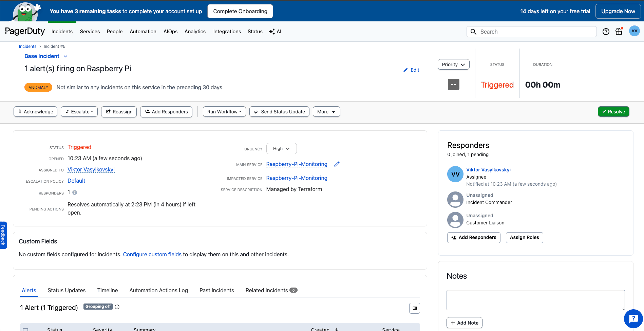Image resolution: width=644 pixels, height=331 pixels.
Task: Switch to the Automation Actions Log tab
Action: pos(158,290)
